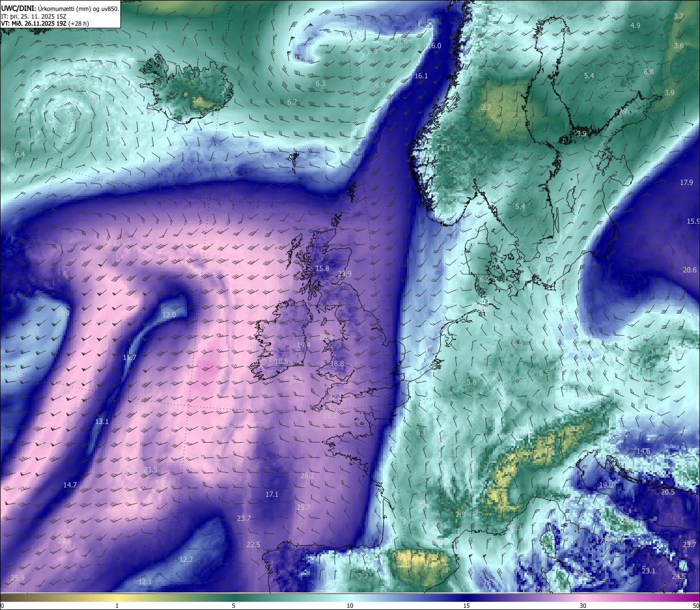Click the 19.0 value label
The image size is (700, 610).
[606, 485]
